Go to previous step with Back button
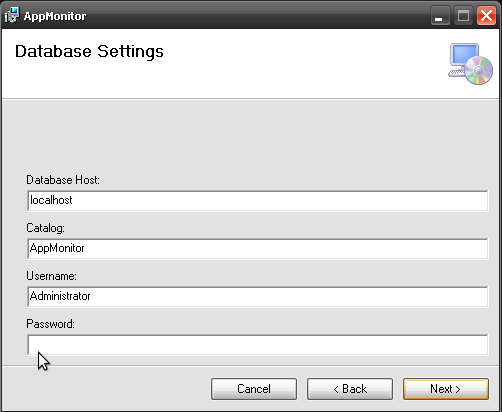The width and height of the screenshot is (502, 412). [x=350, y=389]
